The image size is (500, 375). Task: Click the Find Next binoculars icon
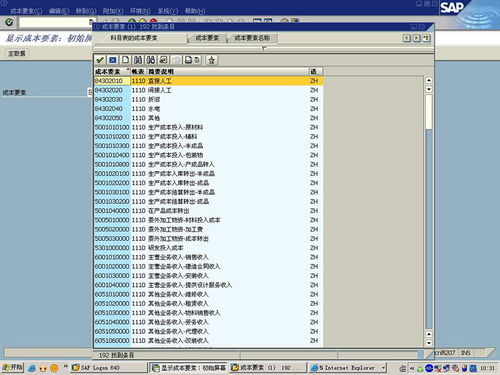(151, 60)
